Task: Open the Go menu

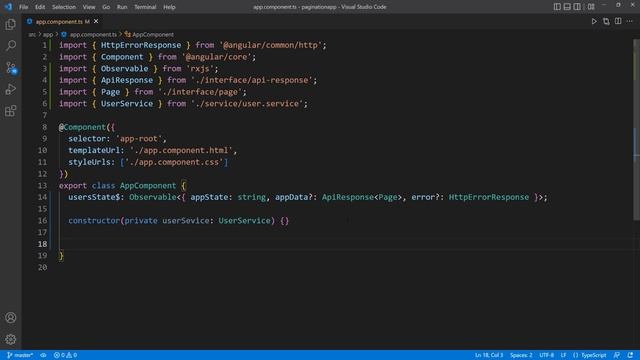Action: [x=106, y=7]
